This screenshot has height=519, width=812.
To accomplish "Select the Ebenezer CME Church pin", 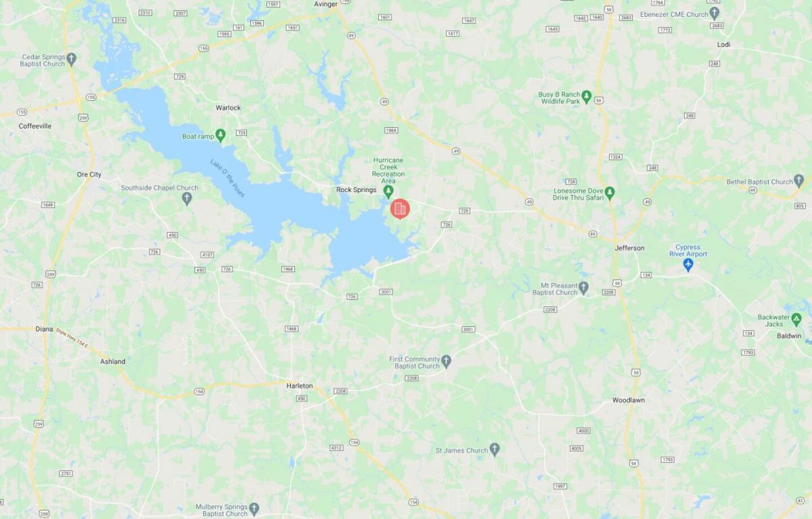I will (715, 14).
